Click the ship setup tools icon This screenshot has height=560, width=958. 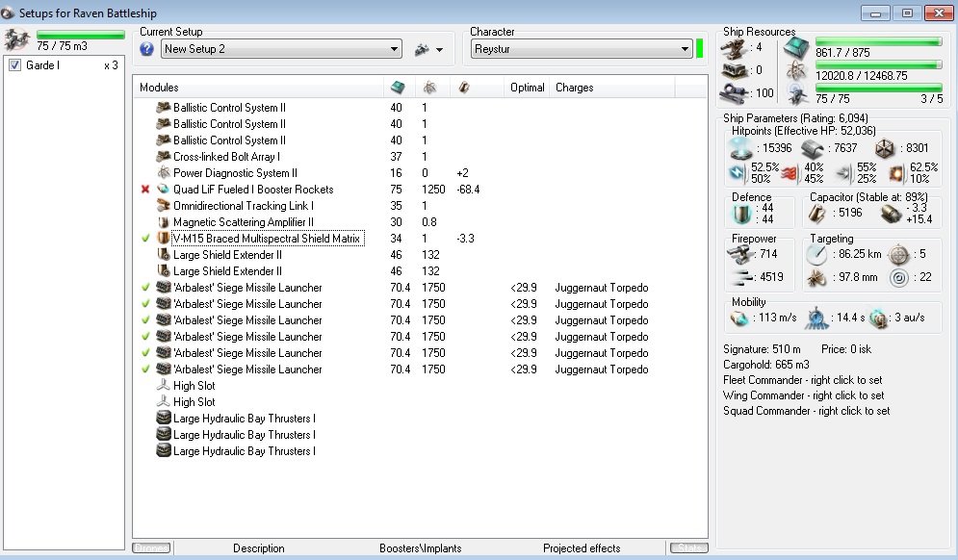click(x=422, y=49)
